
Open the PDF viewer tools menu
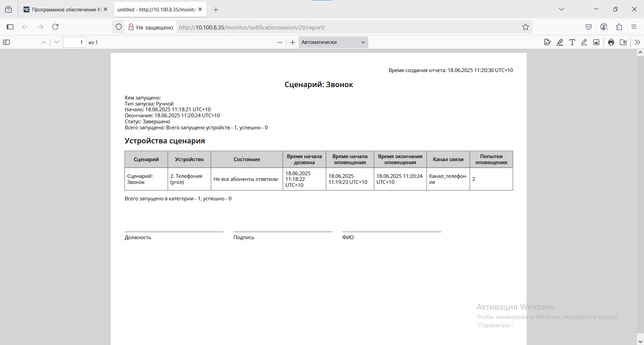click(637, 42)
